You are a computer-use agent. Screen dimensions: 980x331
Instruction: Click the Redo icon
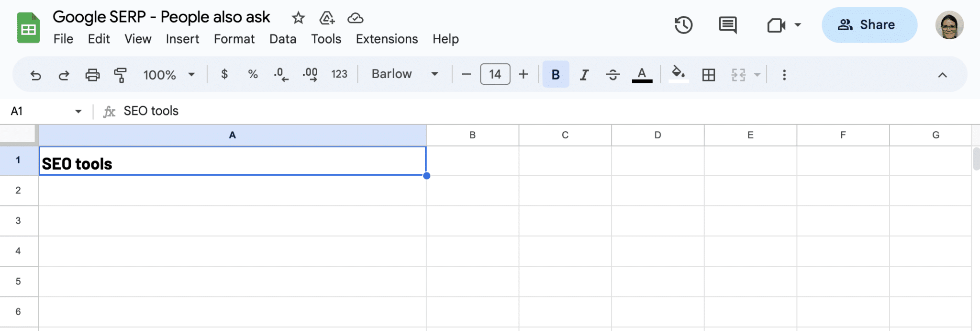64,75
